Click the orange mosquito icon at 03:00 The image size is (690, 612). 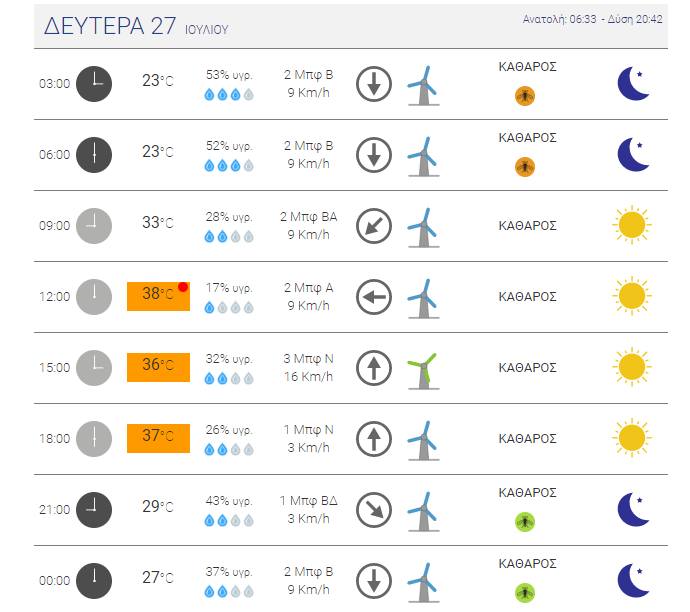(525, 95)
